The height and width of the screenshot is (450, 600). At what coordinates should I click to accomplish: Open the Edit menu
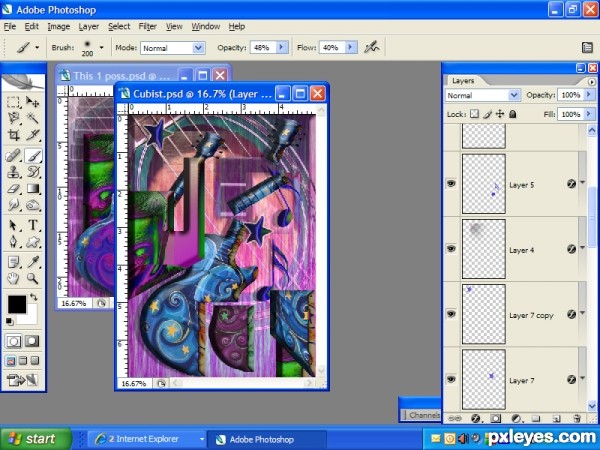(32, 26)
